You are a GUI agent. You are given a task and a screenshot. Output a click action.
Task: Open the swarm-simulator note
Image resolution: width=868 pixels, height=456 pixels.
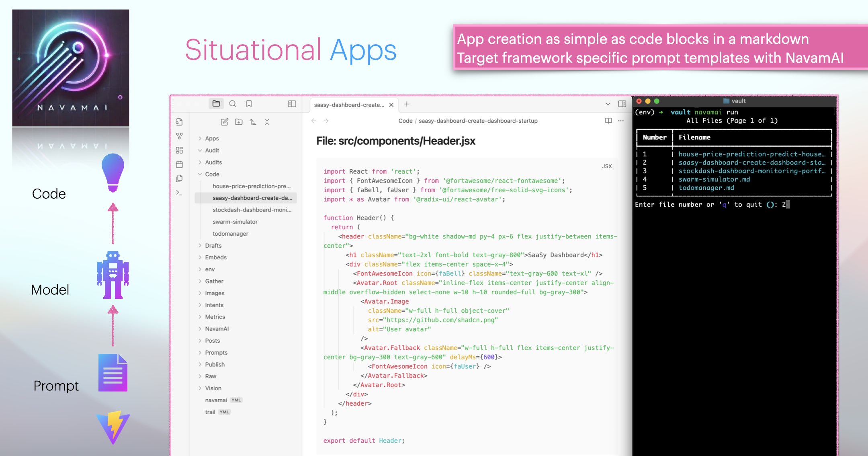click(x=235, y=222)
